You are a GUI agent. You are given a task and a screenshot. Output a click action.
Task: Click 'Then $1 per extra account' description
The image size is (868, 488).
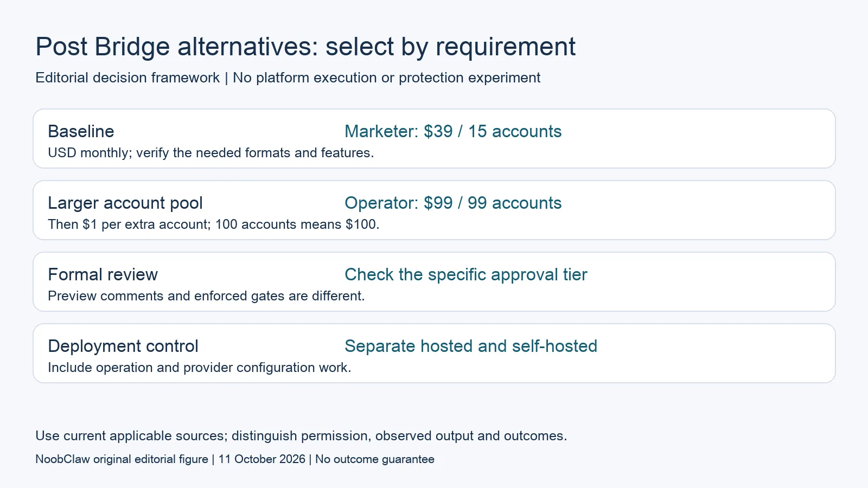214,224
